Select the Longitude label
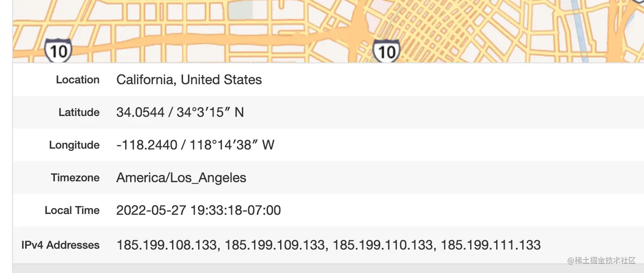Image resolution: width=644 pixels, height=273 pixels. point(75,145)
